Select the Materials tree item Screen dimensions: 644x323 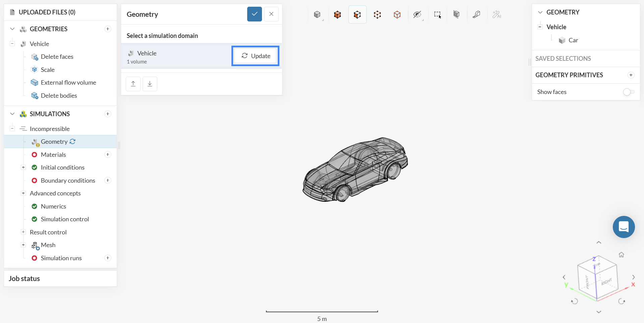click(53, 155)
